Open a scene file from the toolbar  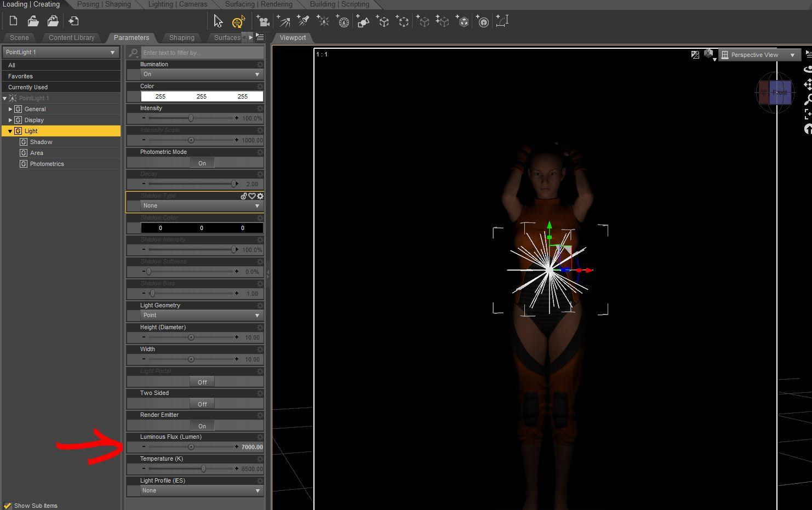pos(33,21)
